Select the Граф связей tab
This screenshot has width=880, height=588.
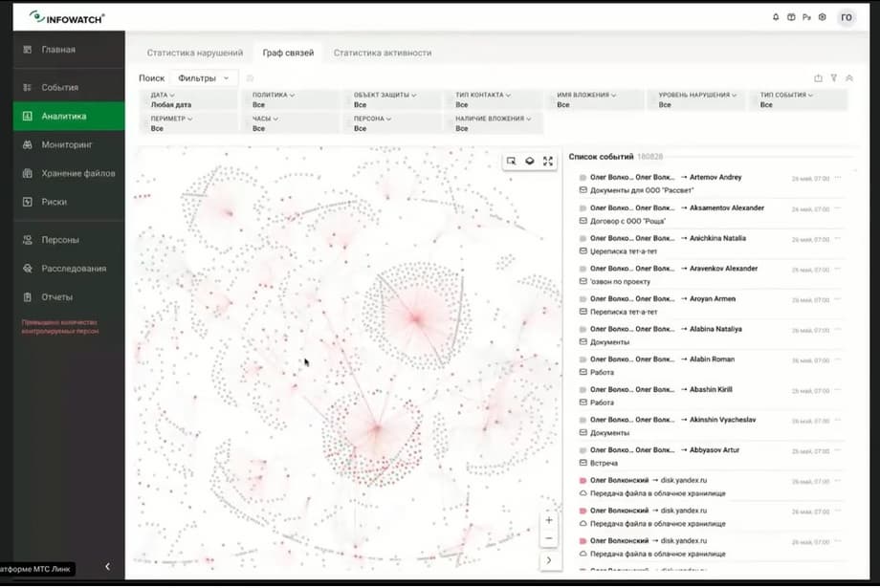[x=288, y=53]
